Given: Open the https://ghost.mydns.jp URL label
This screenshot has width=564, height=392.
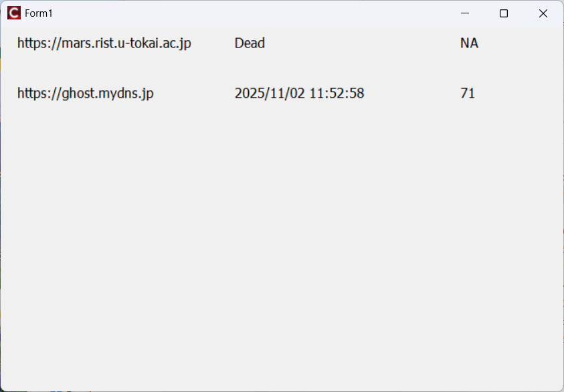Looking at the screenshot, I should [x=86, y=94].
